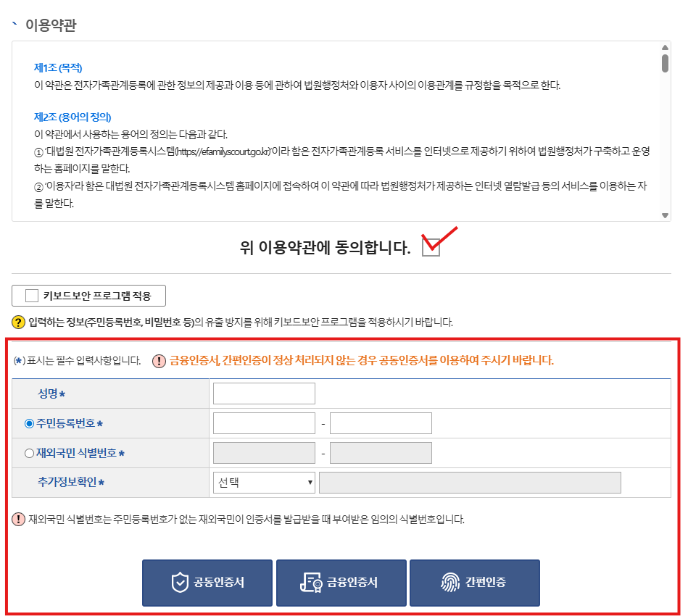Screen dimensions: 688x616
Task: Click the red exclamation icon beside 금융인증서 notice
Action: pyautogui.click(x=159, y=361)
